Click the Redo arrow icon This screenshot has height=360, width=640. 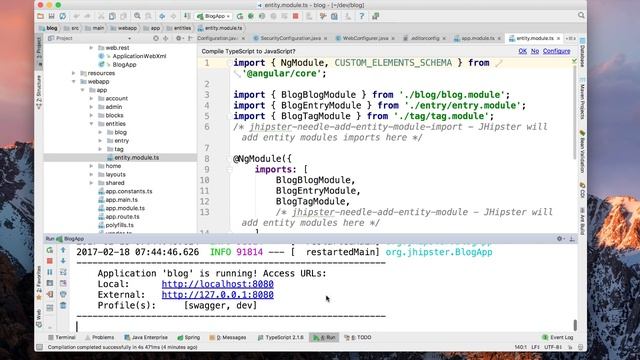tap(87, 16)
